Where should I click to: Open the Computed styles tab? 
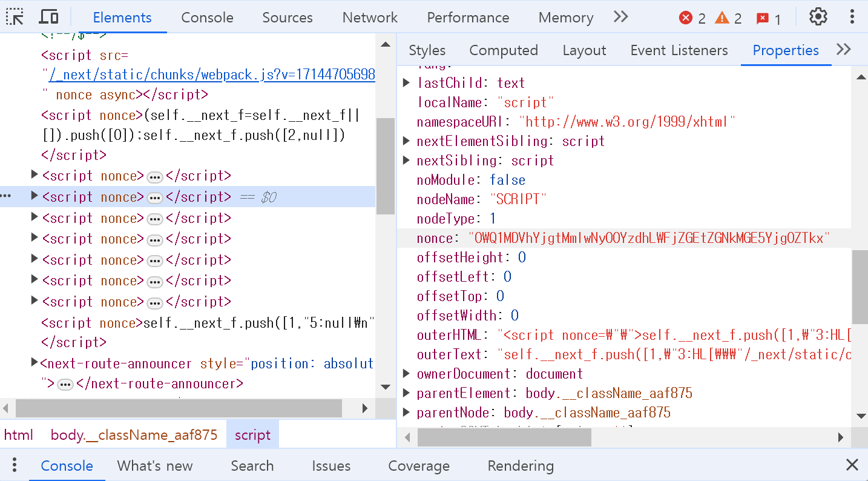tap(504, 50)
